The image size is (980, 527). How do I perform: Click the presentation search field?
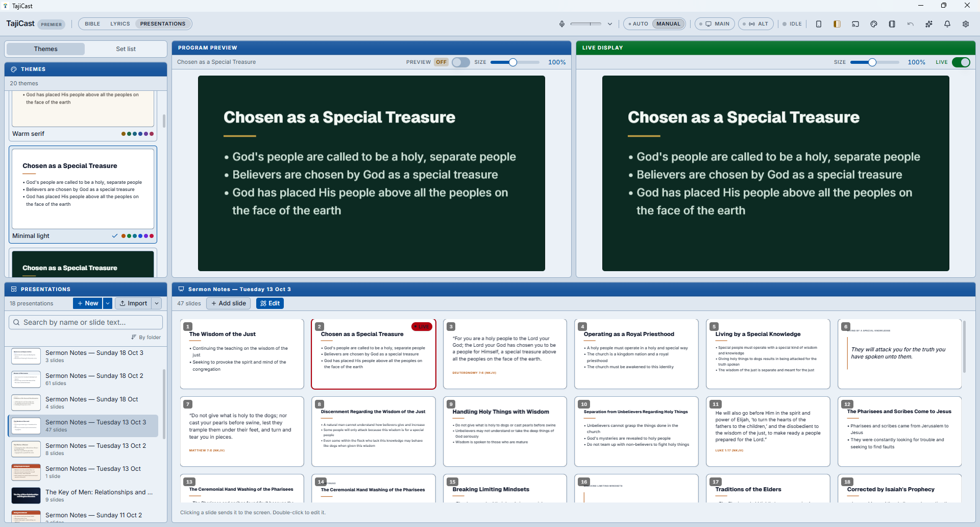pyautogui.click(x=86, y=322)
